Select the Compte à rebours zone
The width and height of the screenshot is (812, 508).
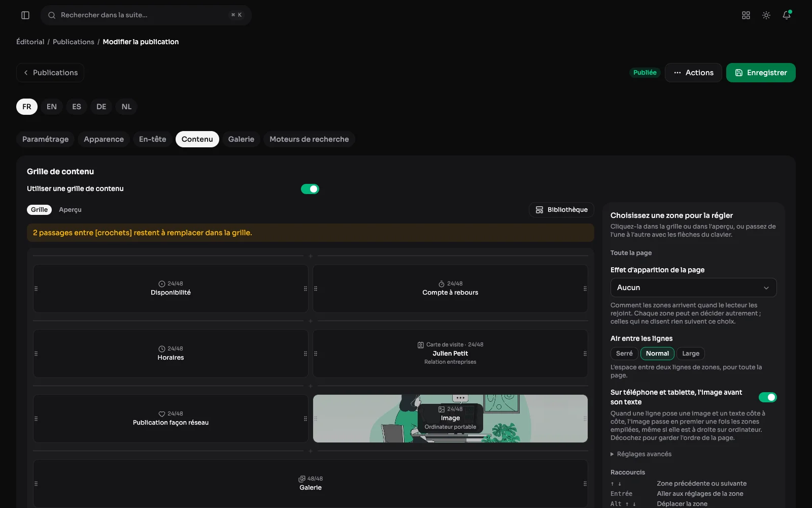tap(450, 289)
